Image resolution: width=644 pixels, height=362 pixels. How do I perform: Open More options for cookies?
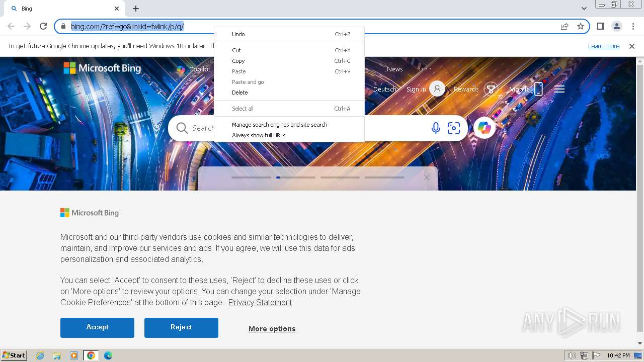tap(272, 329)
